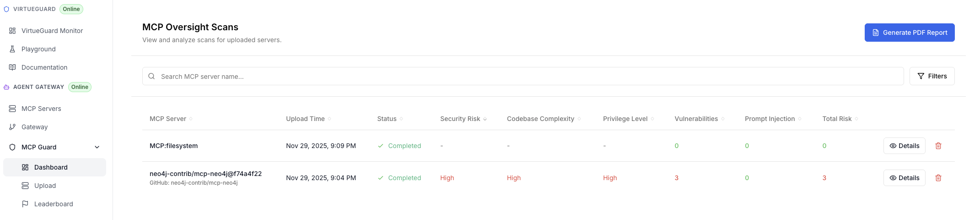Click the Agent Gateway robot icon
This screenshot has height=220, width=980.
tap(6, 87)
